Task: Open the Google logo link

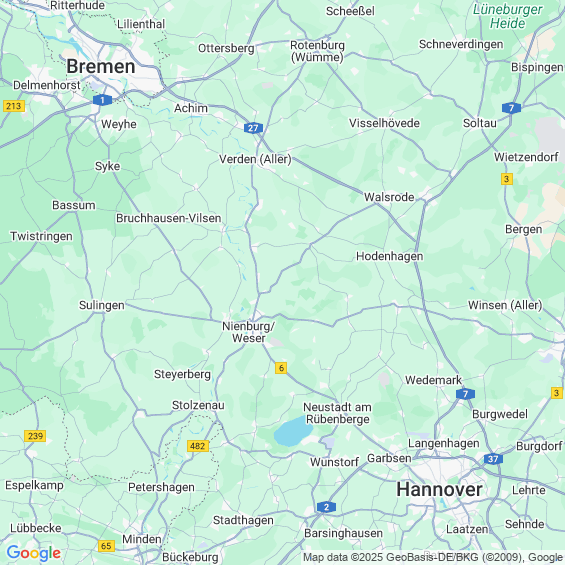Action: pyautogui.click(x=34, y=553)
